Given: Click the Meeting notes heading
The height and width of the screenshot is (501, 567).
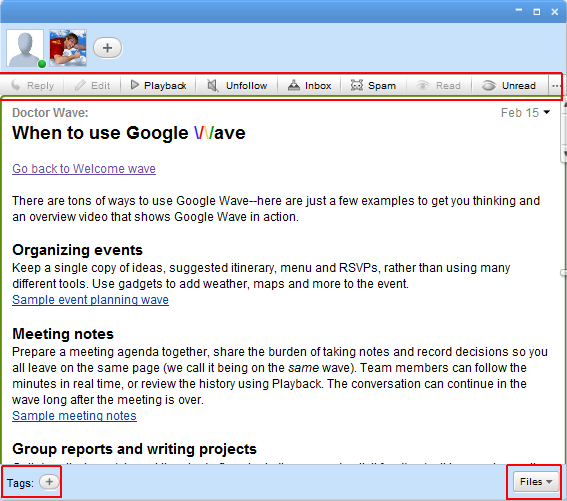Looking at the screenshot, I should tap(63, 334).
